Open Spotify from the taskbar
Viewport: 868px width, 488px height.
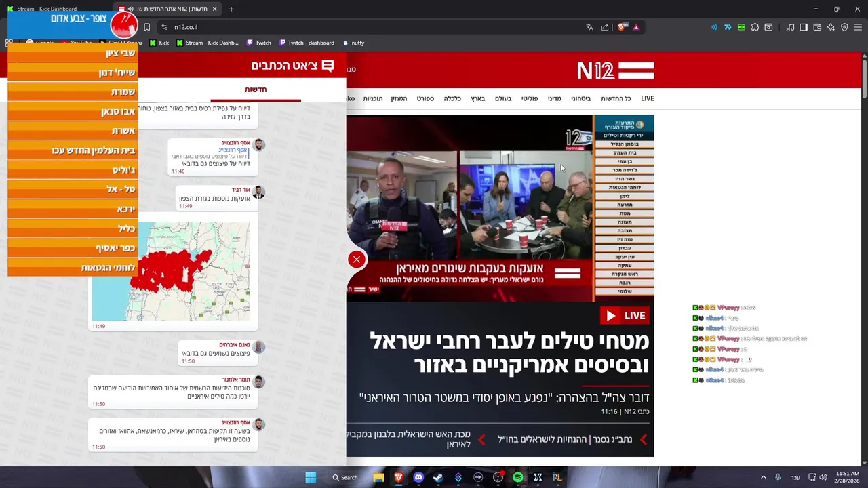pyautogui.click(x=518, y=477)
